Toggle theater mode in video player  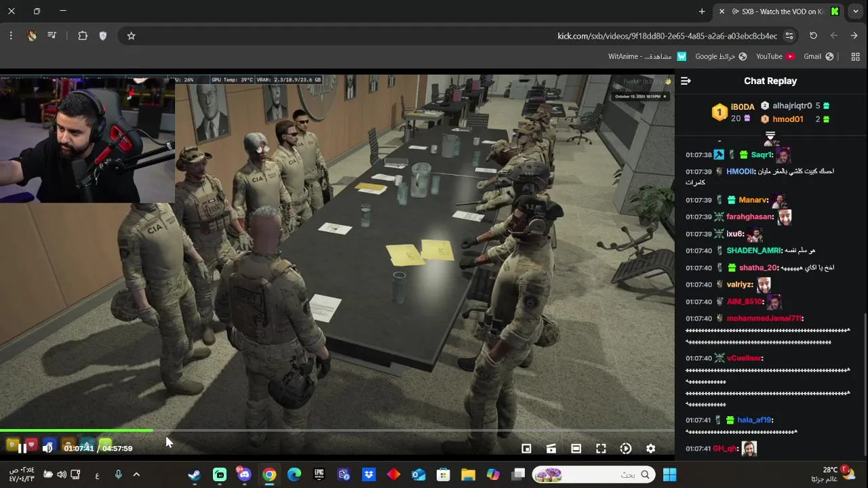576,448
